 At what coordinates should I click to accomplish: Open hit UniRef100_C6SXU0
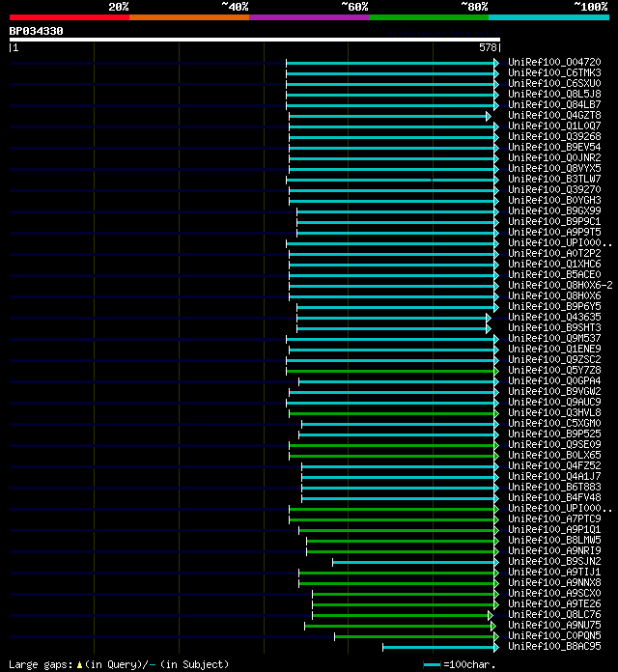(x=554, y=84)
